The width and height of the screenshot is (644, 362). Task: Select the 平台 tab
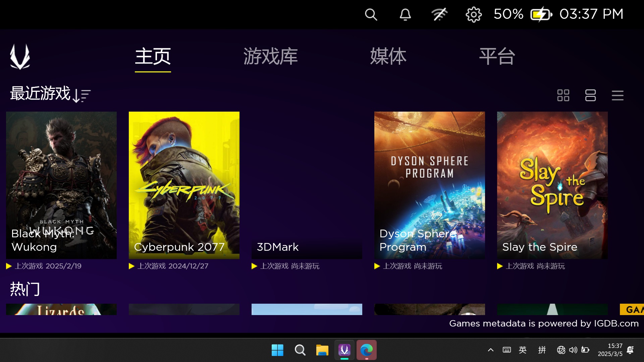click(497, 57)
